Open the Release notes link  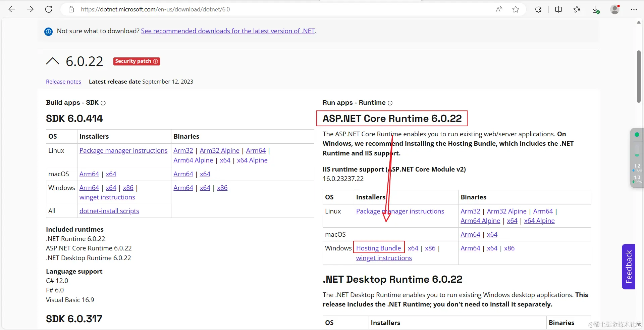tap(63, 82)
